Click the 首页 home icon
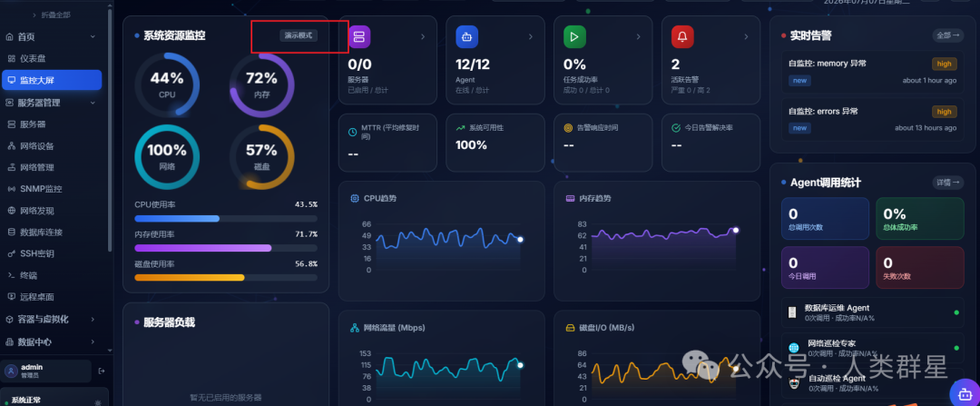This screenshot has width=980, height=406. pyautogui.click(x=9, y=37)
